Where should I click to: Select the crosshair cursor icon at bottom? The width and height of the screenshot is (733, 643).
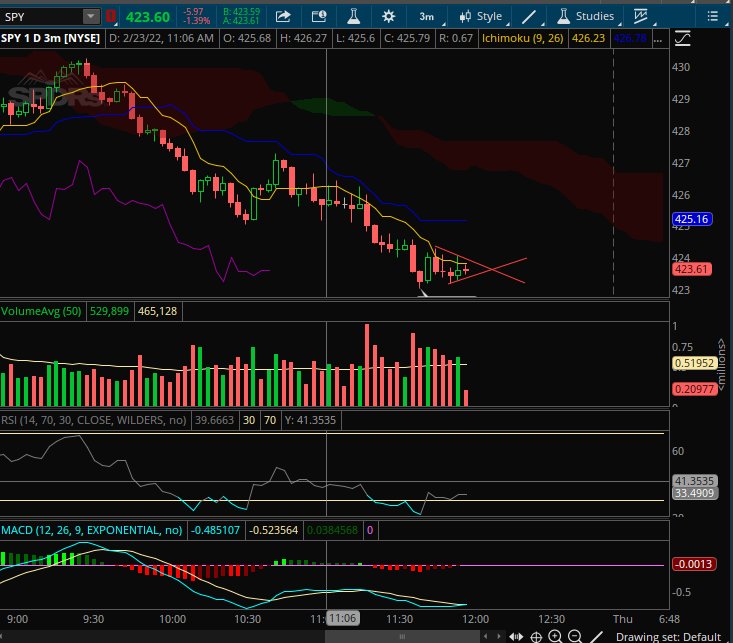tap(536, 637)
